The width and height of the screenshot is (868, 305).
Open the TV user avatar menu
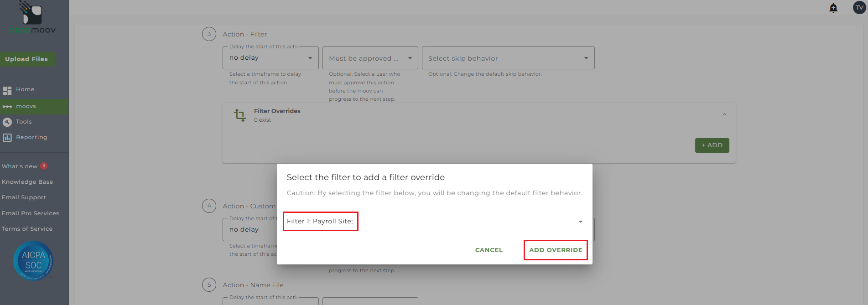[859, 8]
